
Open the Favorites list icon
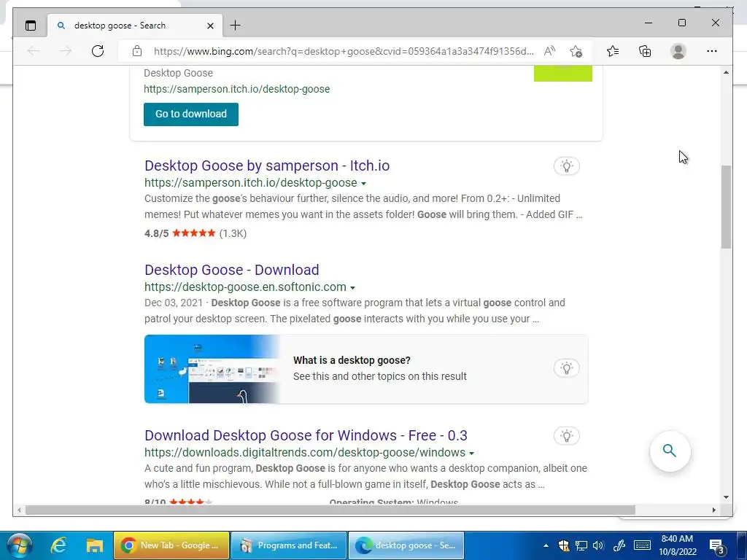pos(613,51)
